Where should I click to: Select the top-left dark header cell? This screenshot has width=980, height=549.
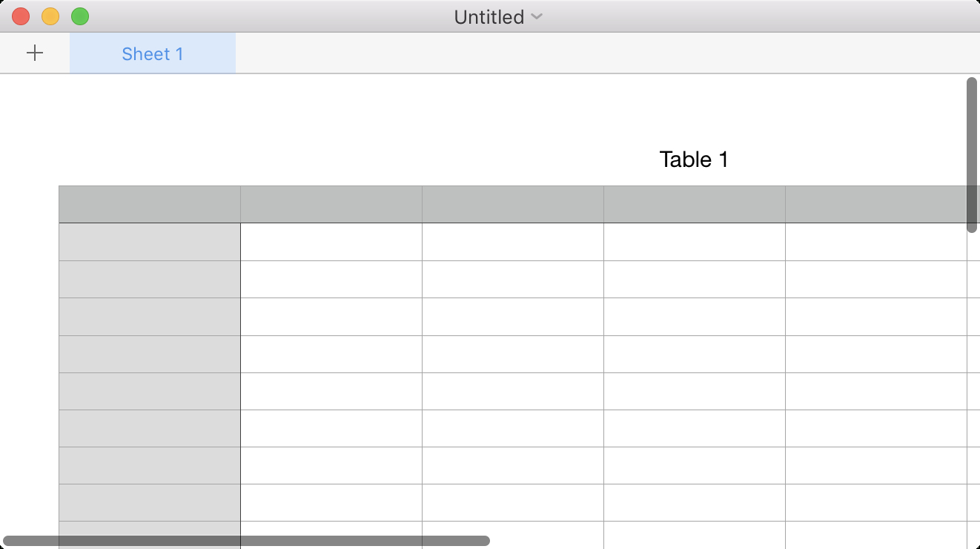pyautogui.click(x=150, y=204)
